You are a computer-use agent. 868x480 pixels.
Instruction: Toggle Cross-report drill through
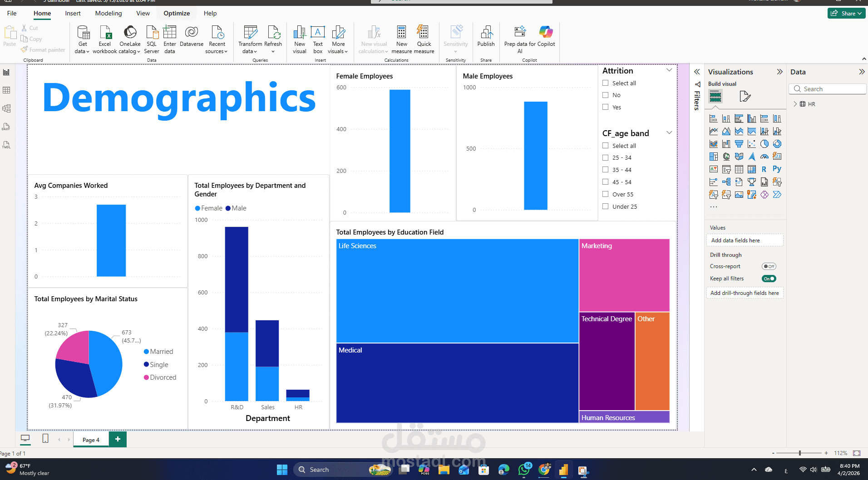(x=769, y=266)
